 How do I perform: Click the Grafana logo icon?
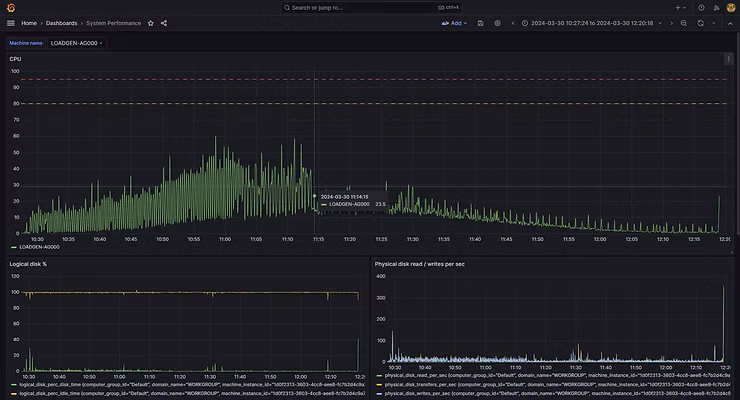(x=11, y=8)
